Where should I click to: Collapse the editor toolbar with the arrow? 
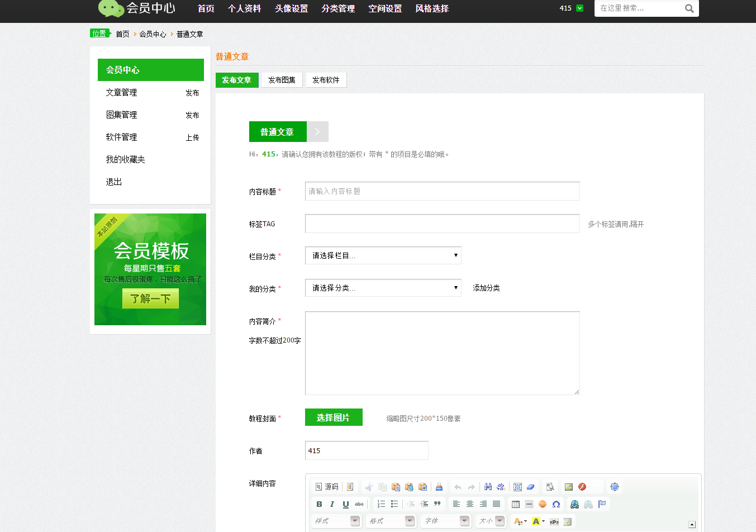pos(692,524)
